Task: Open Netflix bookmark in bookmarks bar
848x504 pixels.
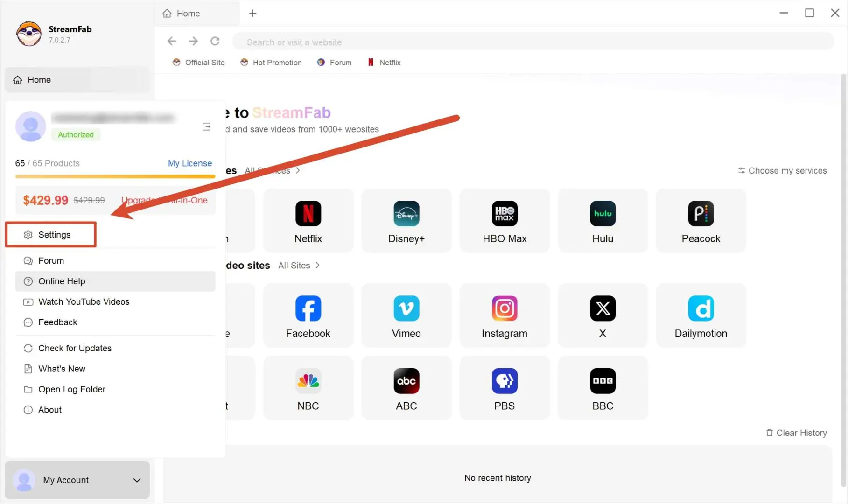Action: tap(384, 62)
